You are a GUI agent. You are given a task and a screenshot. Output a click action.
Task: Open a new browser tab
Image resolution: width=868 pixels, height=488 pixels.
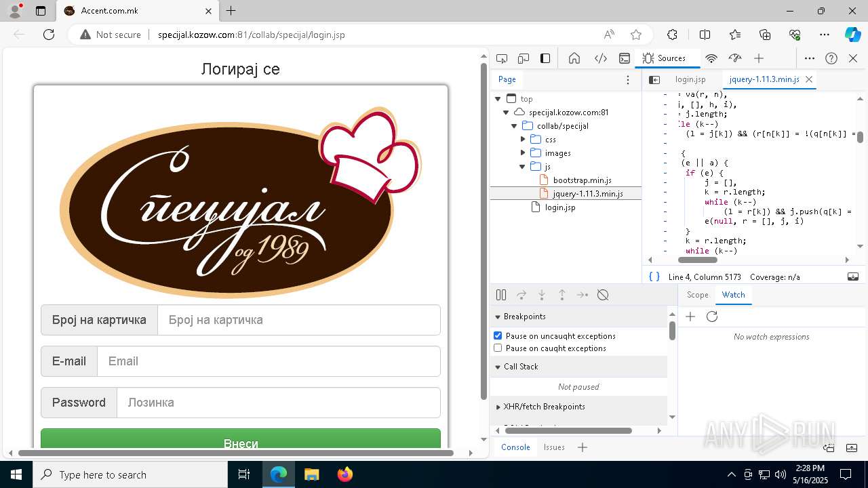click(231, 11)
